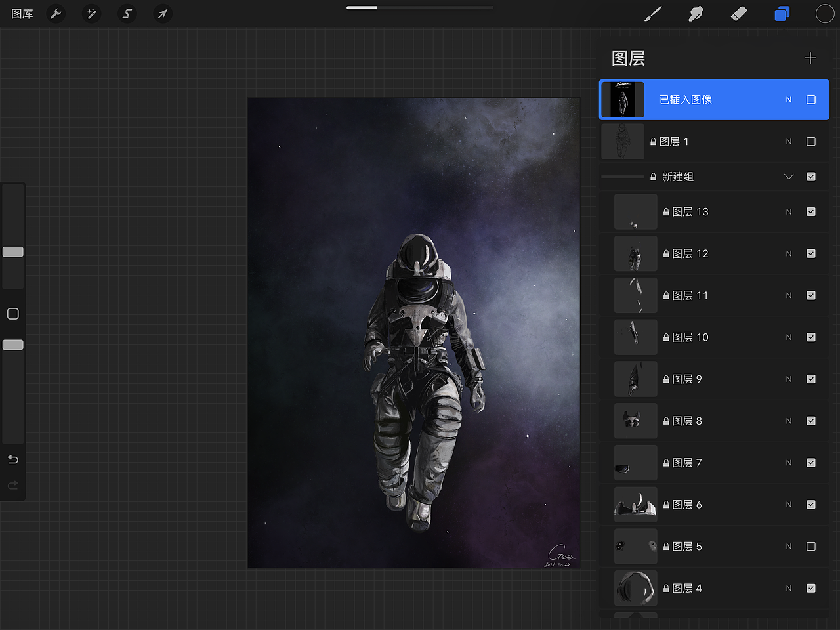Add a new layer with plus button

tap(810, 58)
